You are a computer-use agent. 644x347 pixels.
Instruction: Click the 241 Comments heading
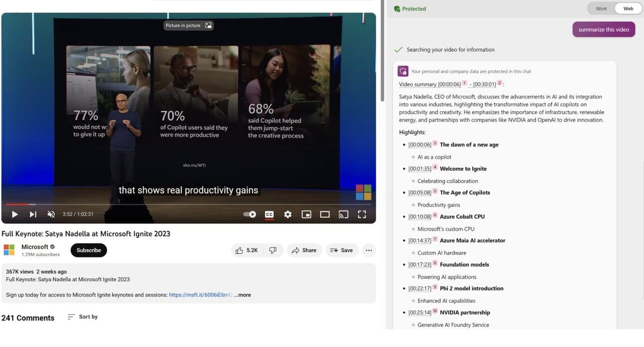pos(28,318)
